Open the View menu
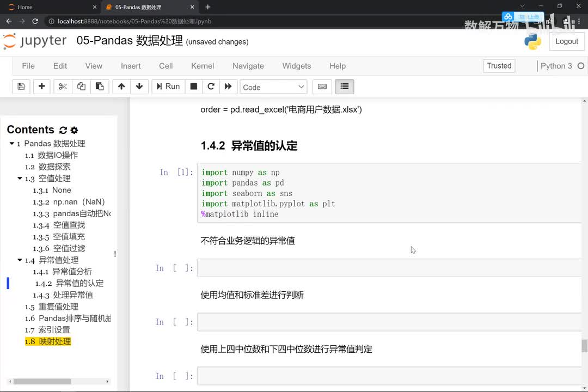 [x=94, y=66]
